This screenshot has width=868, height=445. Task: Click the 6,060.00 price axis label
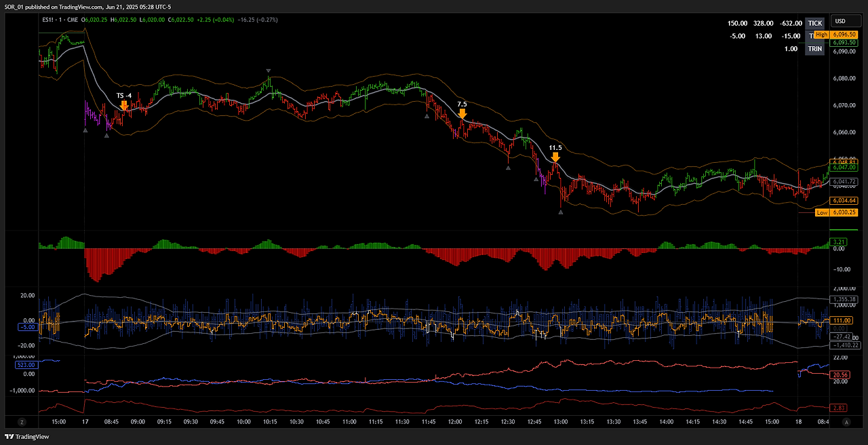(x=844, y=132)
